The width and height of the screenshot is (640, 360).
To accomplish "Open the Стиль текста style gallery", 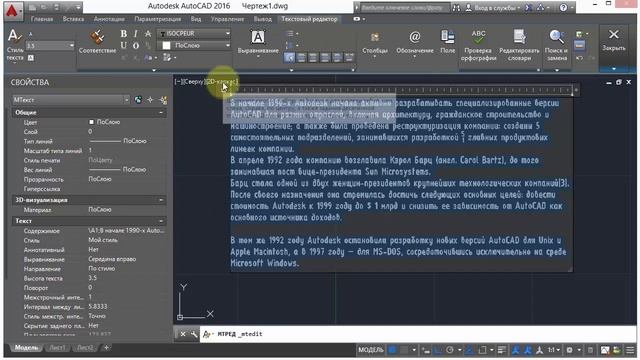I will [15, 45].
